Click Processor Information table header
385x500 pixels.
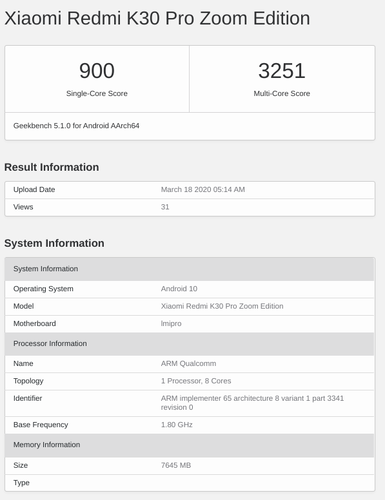tap(190, 344)
